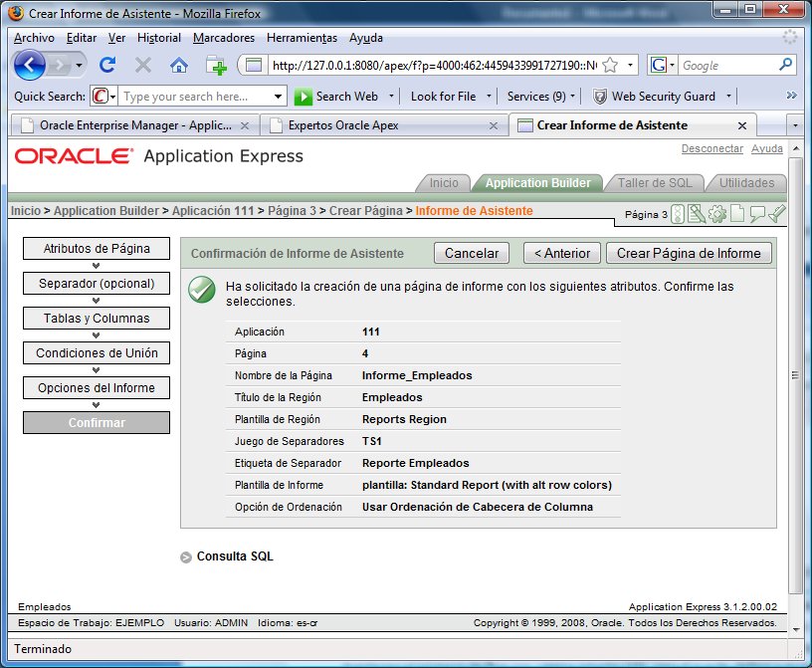This screenshot has width=812, height=668.
Task: Click the Create page document icon
Action: coord(737,214)
